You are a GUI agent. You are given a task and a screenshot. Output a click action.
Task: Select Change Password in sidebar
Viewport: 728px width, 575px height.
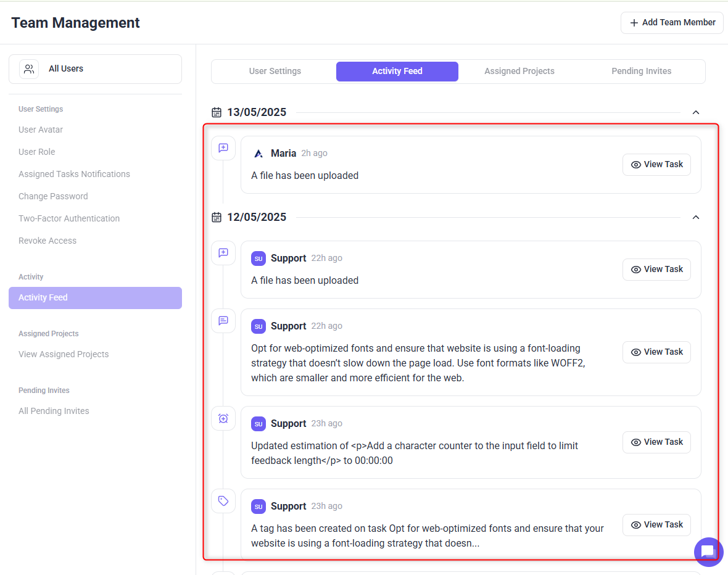click(53, 196)
